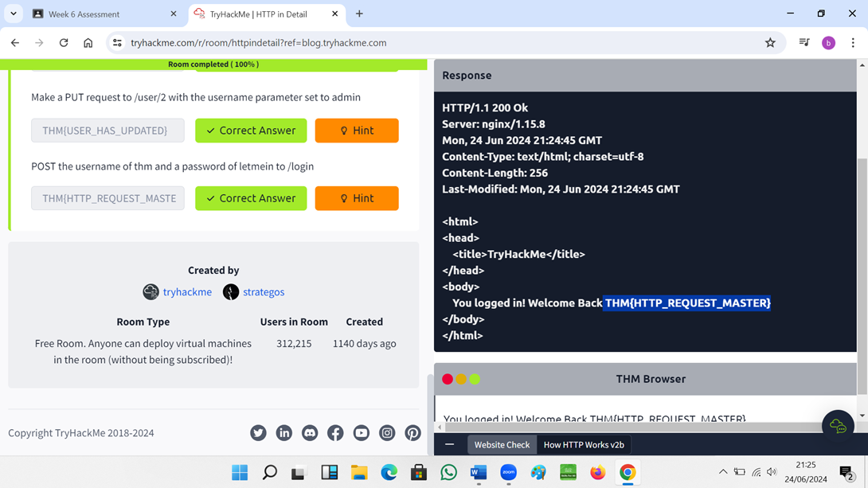Click the YouTube social icon

[x=361, y=432]
